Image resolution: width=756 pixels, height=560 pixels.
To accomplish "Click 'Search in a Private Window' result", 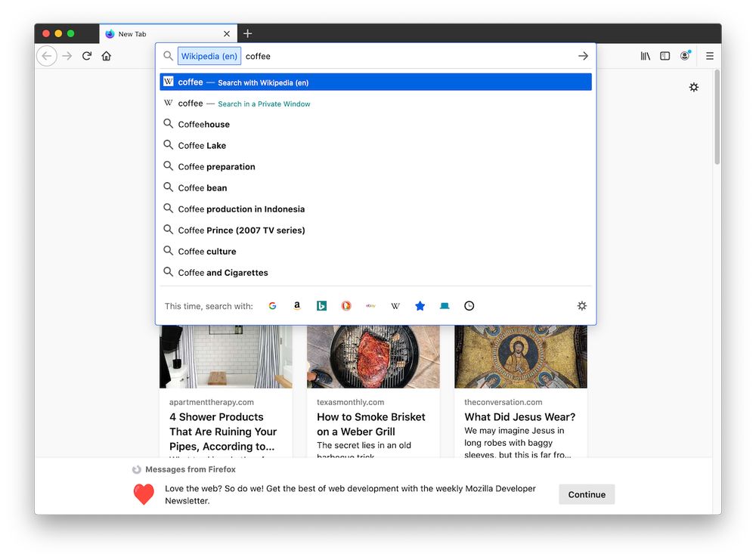I will pos(264,104).
